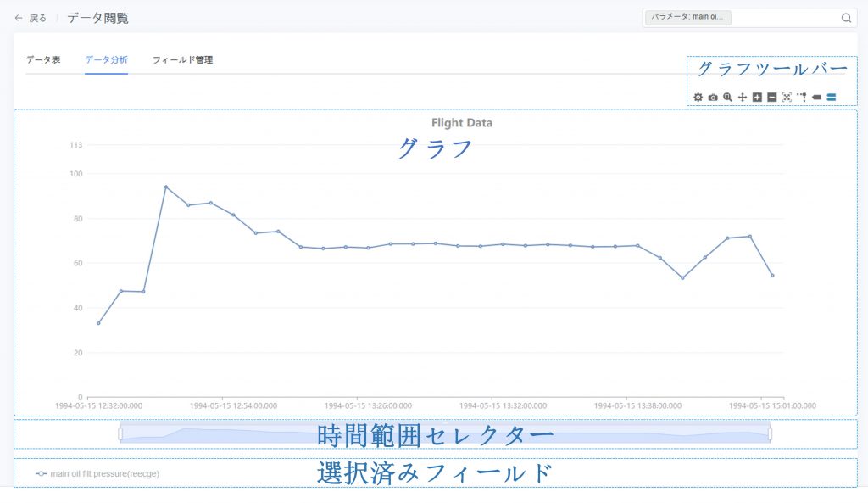Viewport: 868px width, 503px height.
Task: Toggle main oil filt pressure legend series
Action: click(97, 473)
